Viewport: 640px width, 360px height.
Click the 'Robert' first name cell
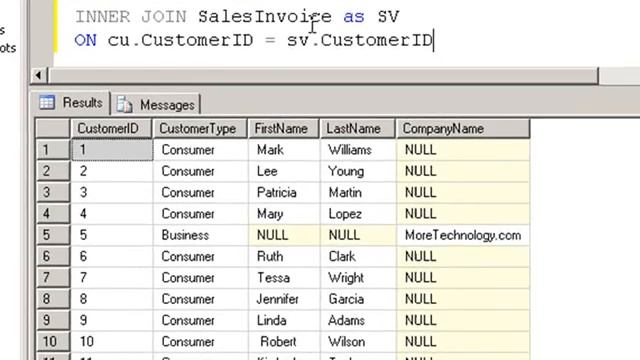284,341
